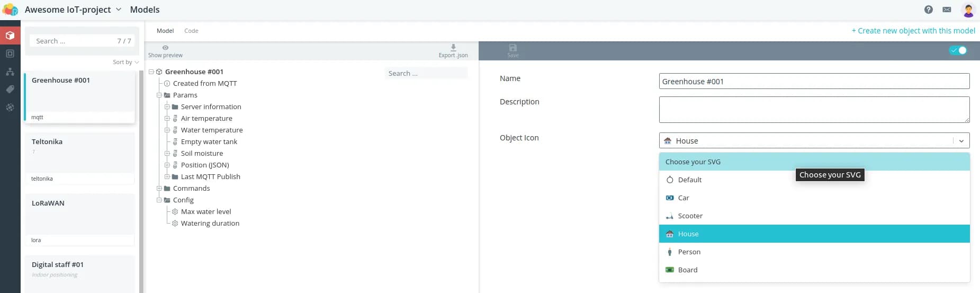This screenshot has height=293, width=980.
Task: Toggle the model enabled switch
Action: 958,50
